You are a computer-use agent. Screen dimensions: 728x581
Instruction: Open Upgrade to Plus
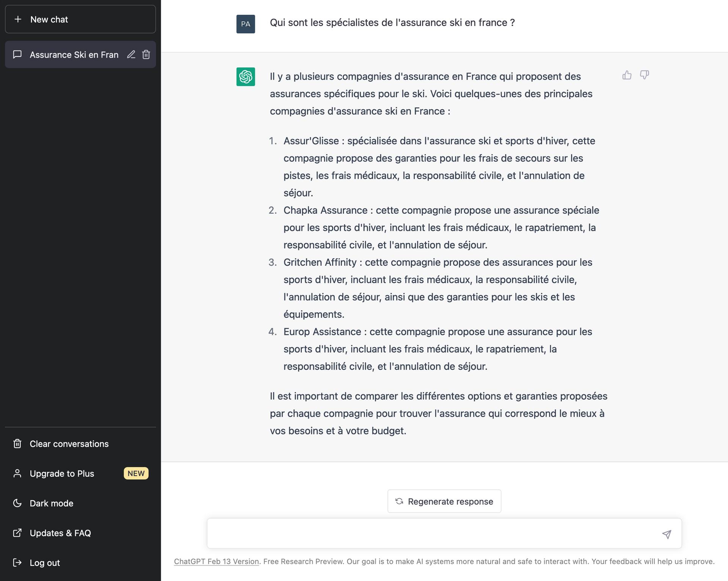click(80, 474)
